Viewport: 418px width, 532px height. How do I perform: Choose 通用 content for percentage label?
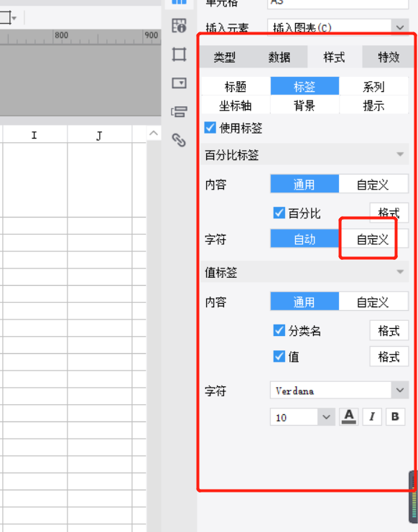point(305,185)
